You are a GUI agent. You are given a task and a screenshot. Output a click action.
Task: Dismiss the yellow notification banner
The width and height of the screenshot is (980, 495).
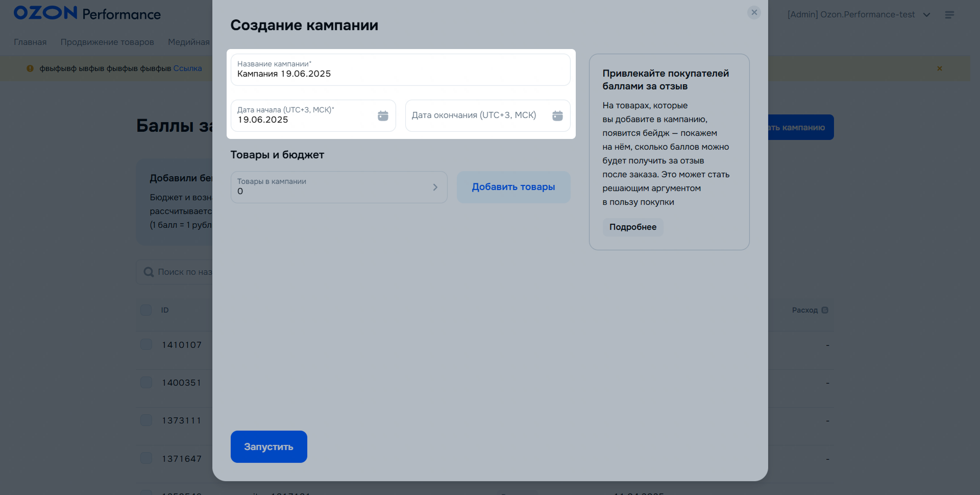click(x=939, y=68)
